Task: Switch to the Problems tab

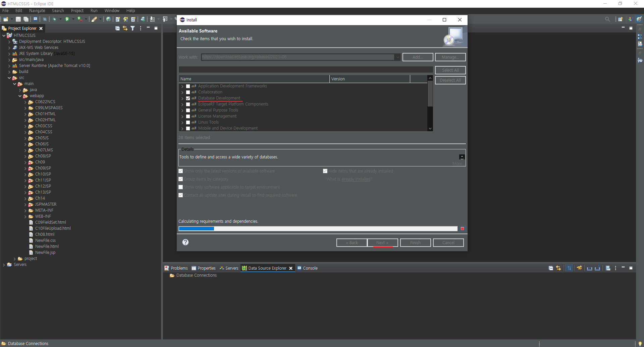Action: click(176, 268)
